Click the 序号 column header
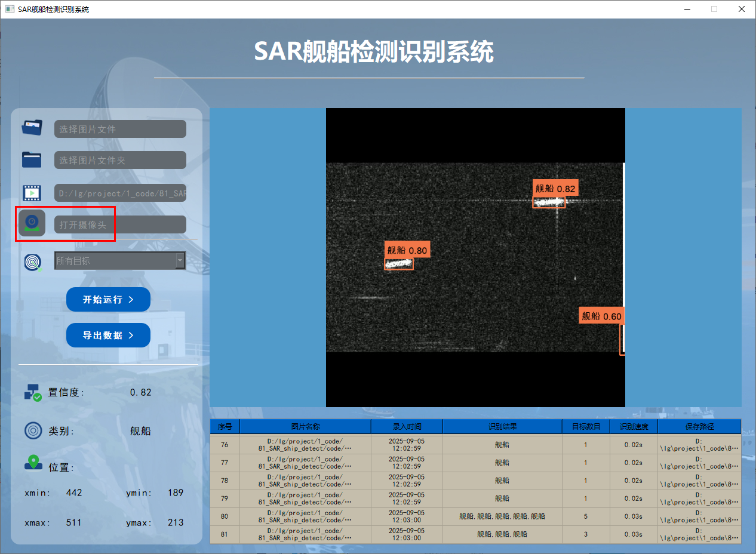 click(x=225, y=426)
